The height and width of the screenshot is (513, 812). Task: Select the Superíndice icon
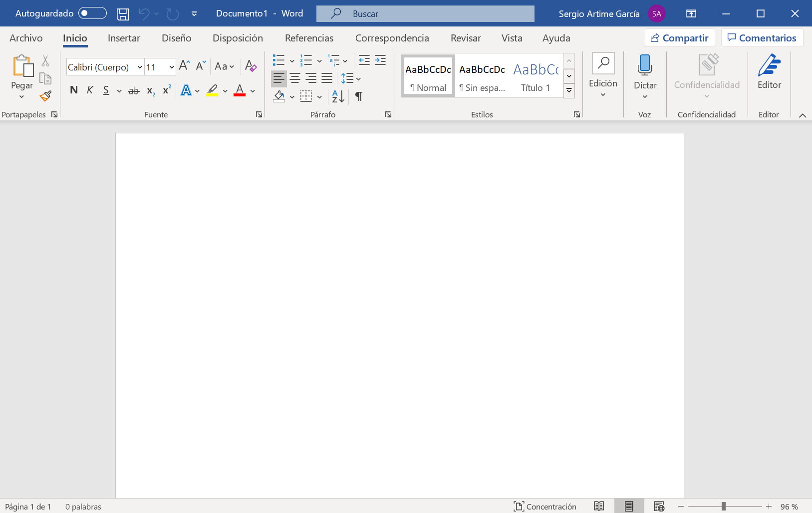(166, 90)
